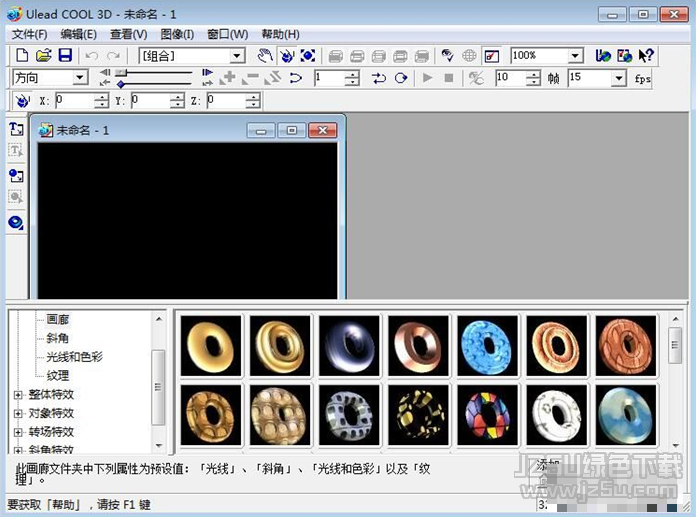The image size is (696, 517).
Task: Expand the 对象特效 tree node
Action: coord(18,413)
